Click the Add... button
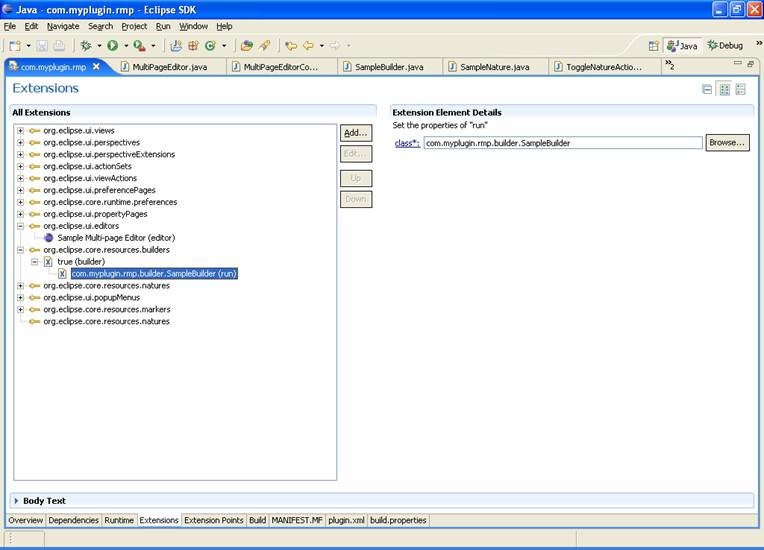This screenshot has height=550, width=764. (356, 133)
